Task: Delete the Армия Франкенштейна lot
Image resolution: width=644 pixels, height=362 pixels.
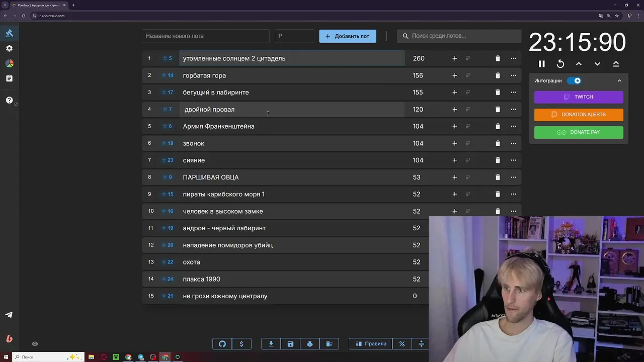Action: 498,126
